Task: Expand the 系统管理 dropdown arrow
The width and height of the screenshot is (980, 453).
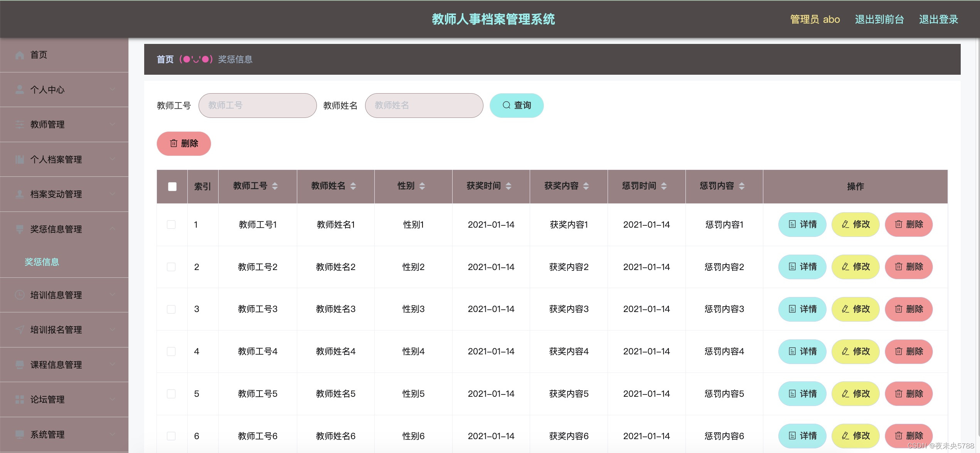Action: [x=112, y=434]
